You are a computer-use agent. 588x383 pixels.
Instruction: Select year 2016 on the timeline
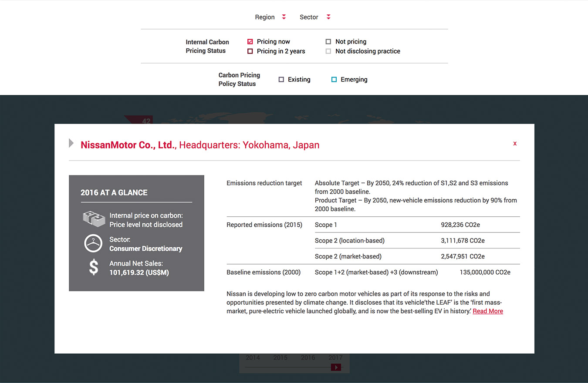point(308,358)
